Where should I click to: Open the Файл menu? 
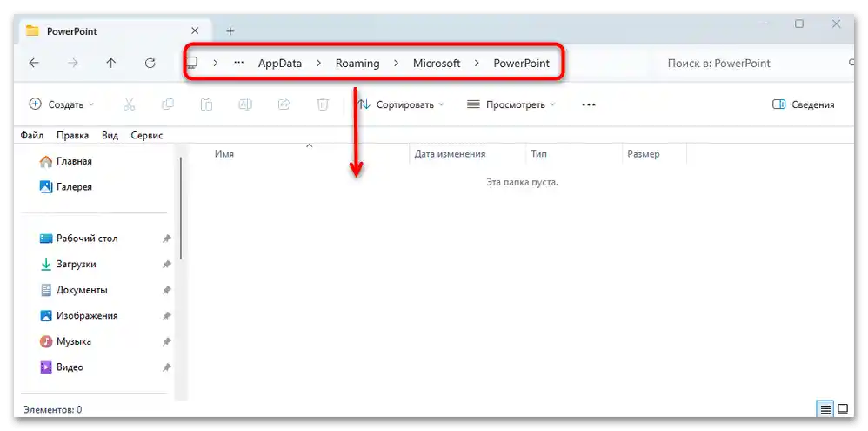(x=33, y=135)
